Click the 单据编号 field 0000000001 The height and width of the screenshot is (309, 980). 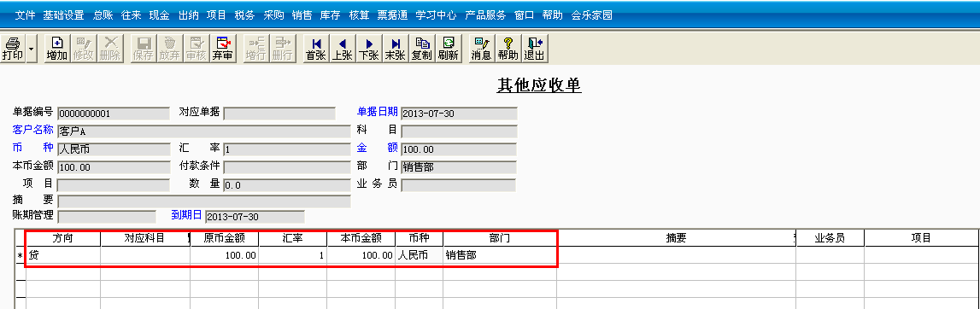[113, 114]
